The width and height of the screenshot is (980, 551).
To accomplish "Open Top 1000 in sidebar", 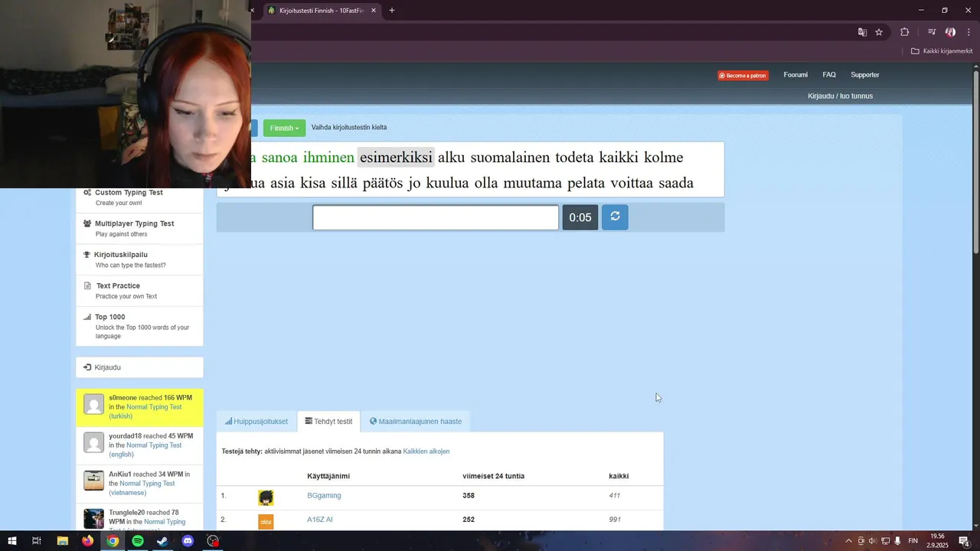I will pyautogui.click(x=139, y=326).
